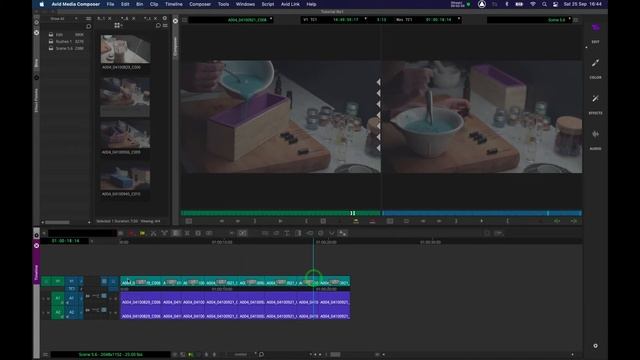Toggle record A1 track selector
This screenshot has height=360, width=640.
[x=71, y=298]
